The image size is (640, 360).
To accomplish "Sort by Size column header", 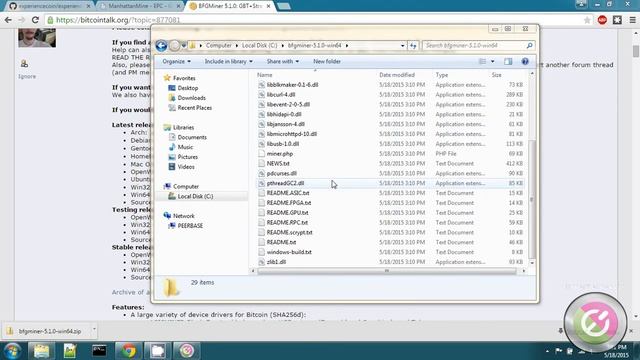I will (x=507, y=75).
